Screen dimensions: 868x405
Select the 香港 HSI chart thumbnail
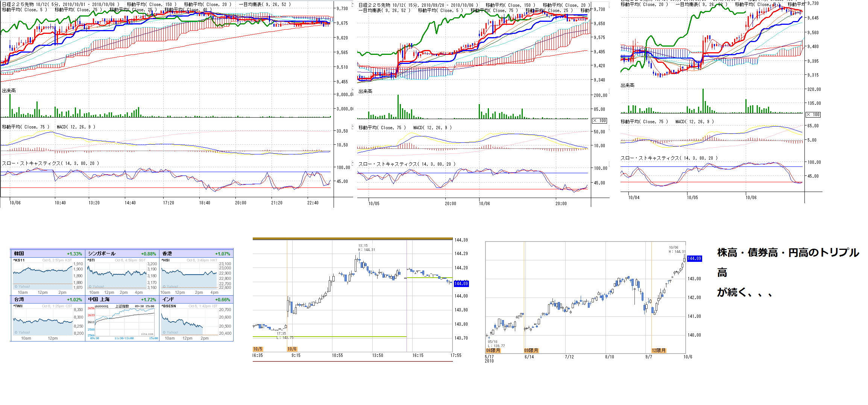[x=190, y=276]
